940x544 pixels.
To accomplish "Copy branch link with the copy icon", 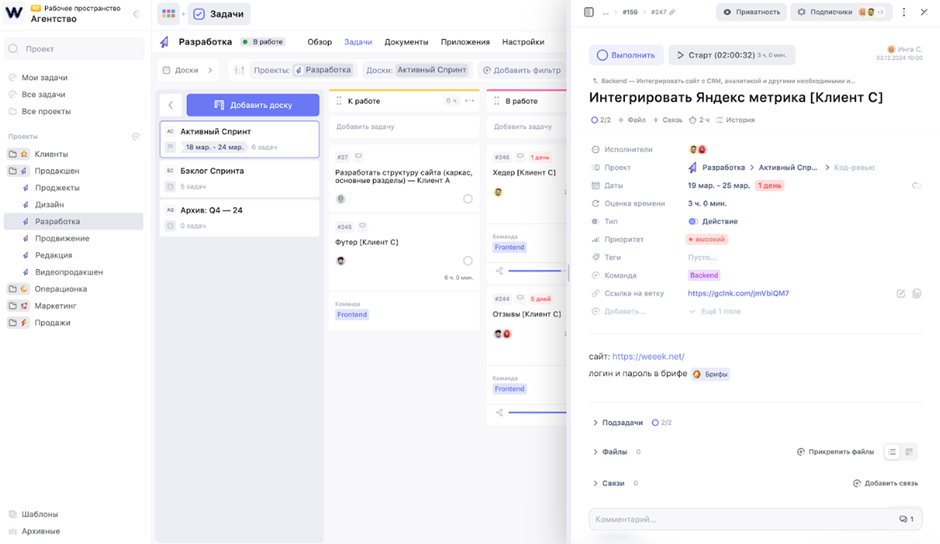I will [916, 293].
